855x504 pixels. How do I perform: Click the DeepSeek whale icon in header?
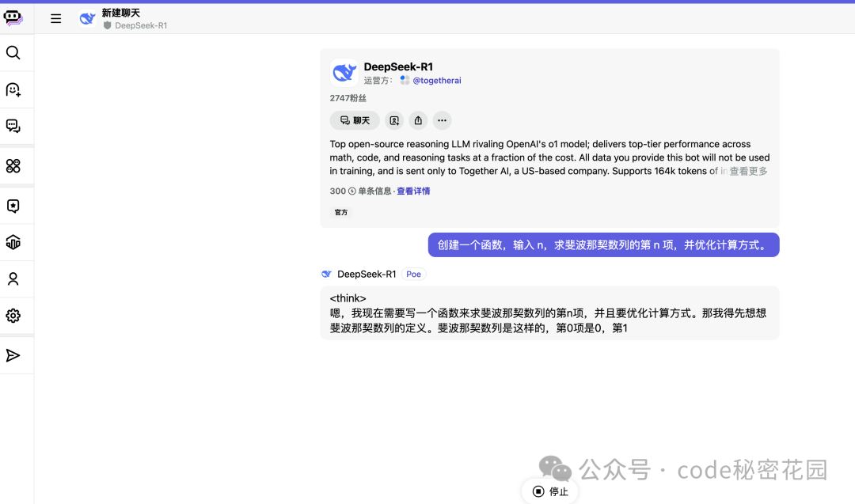click(87, 18)
